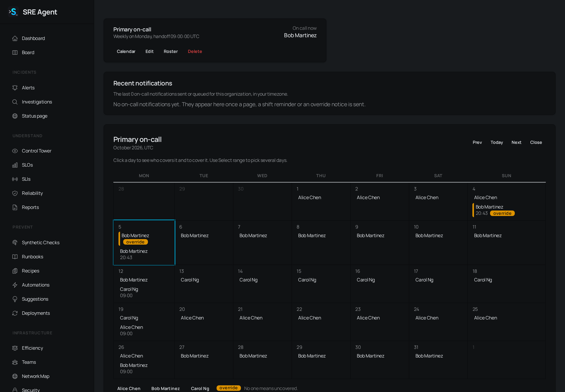Image resolution: width=565 pixels, height=392 pixels.
Task: Click the Suggestions lightbulb icon
Action: pos(15,299)
